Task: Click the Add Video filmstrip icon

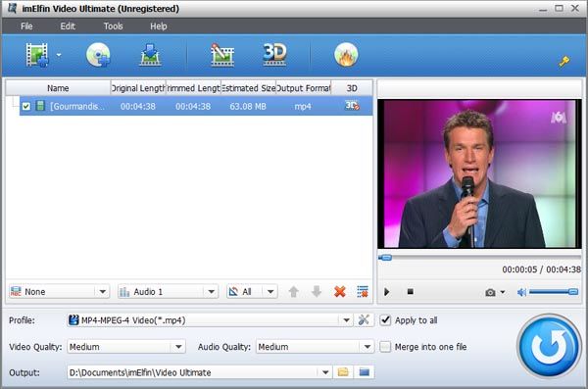Action: (37, 55)
